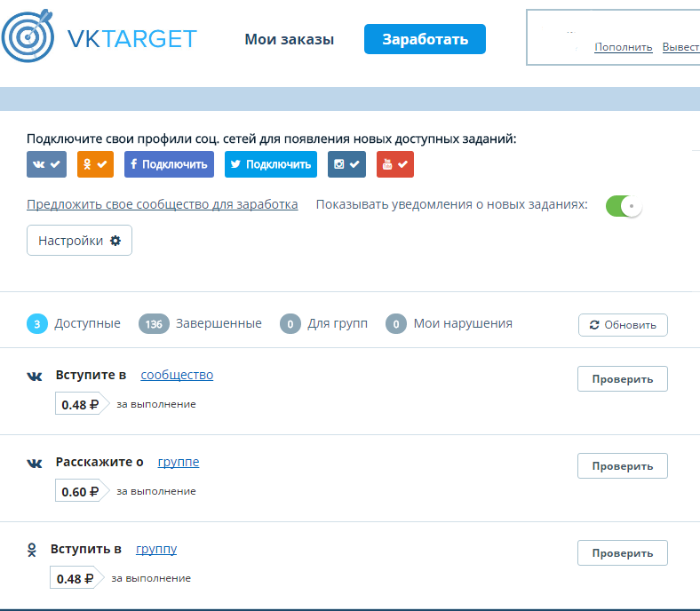Click Проверить for Расскажите о группе task
The height and width of the screenshot is (611, 700).
tap(623, 466)
